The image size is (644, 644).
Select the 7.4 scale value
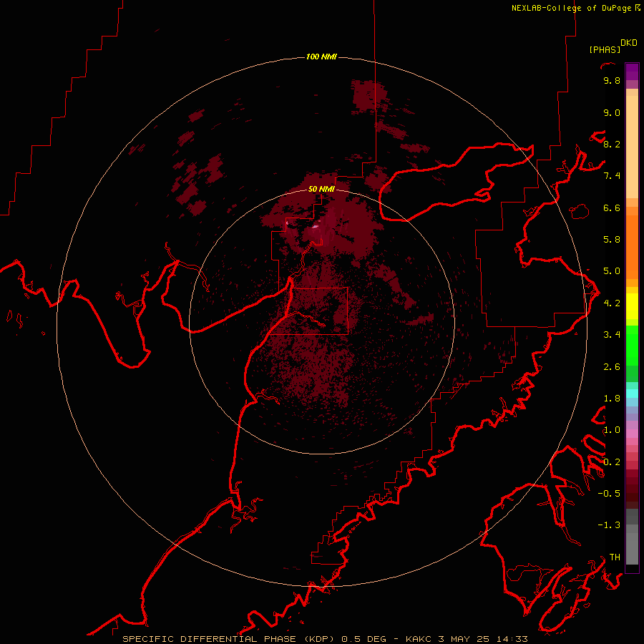tap(612, 176)
